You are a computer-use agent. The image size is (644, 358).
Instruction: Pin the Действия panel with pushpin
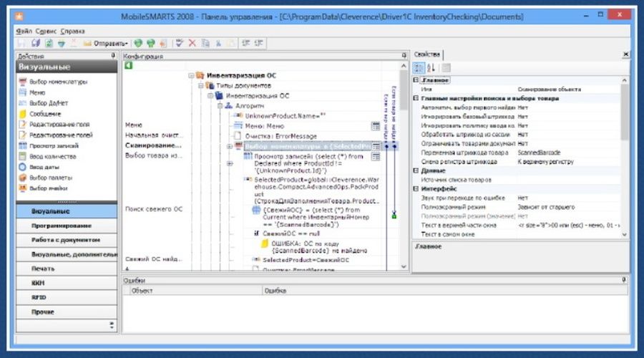[x=113, y=55]
